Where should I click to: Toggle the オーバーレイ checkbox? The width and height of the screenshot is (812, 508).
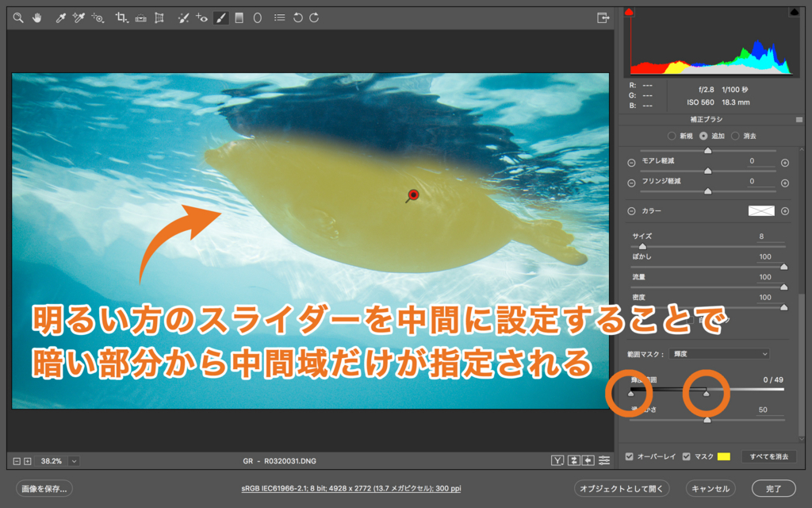[x=629, y=456]
